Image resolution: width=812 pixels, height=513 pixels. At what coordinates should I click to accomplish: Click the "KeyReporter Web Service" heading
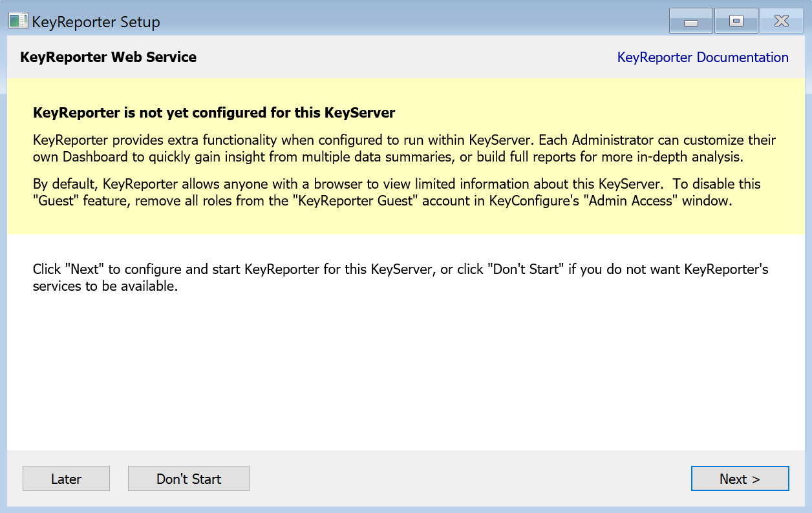[x=109, y=57]
